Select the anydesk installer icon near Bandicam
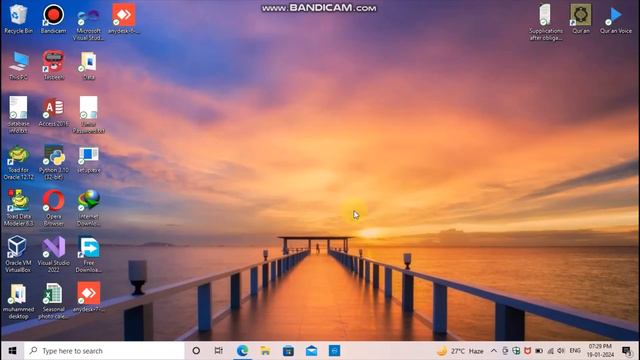The width and height of the screenshot is (640, 360). pyautogui.click(x=124, y=19)
